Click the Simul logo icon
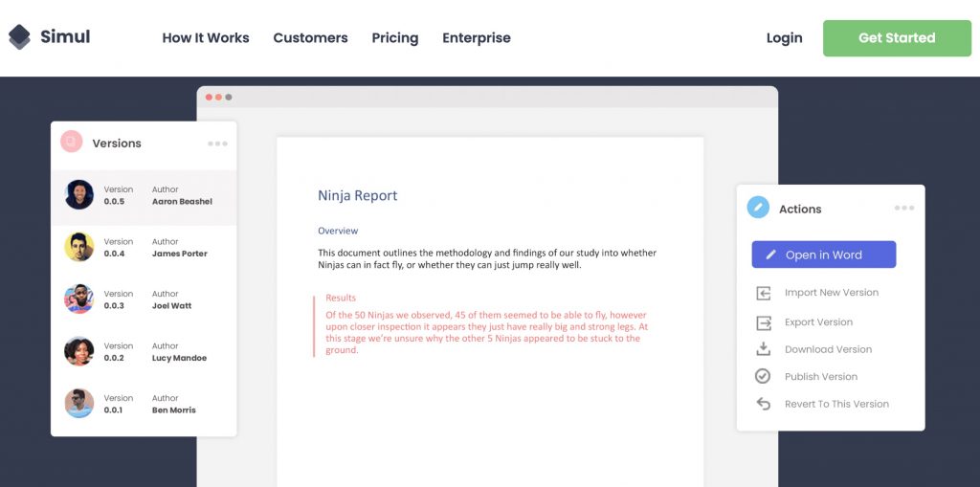 (19, 37)
